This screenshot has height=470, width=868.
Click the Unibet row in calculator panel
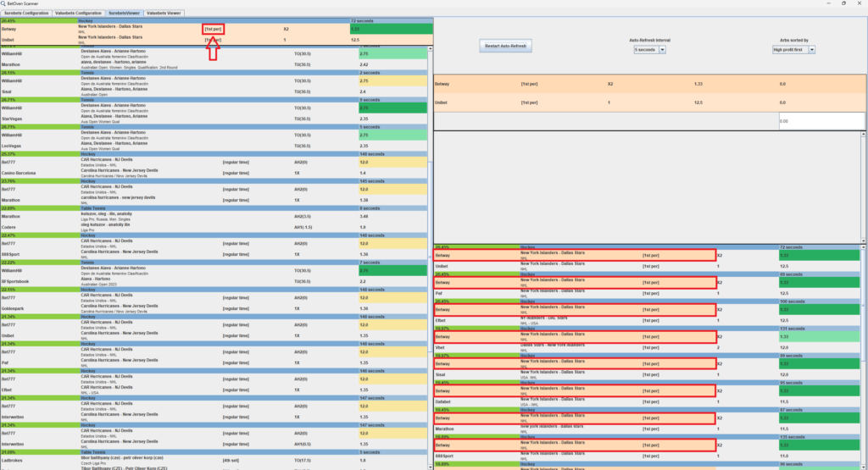[x=649, y=102]
